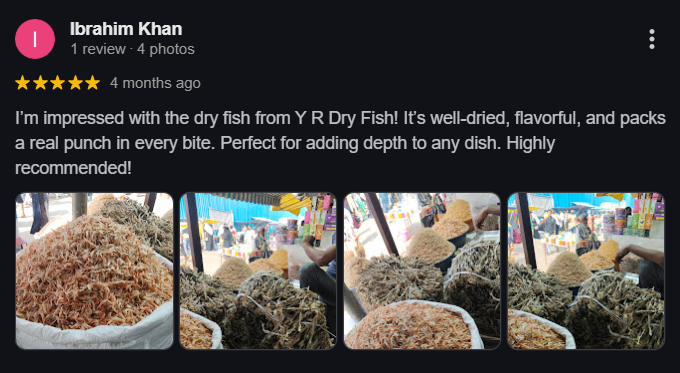Click the second yellow rating star
Viewport: 680px width, 373px height.
(x=40, y=83)
